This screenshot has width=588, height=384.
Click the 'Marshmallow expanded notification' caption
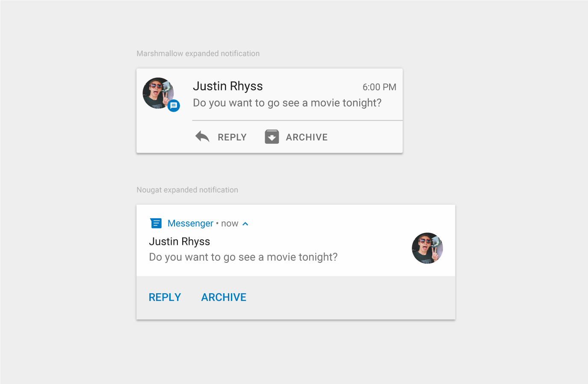pos(198,54)
